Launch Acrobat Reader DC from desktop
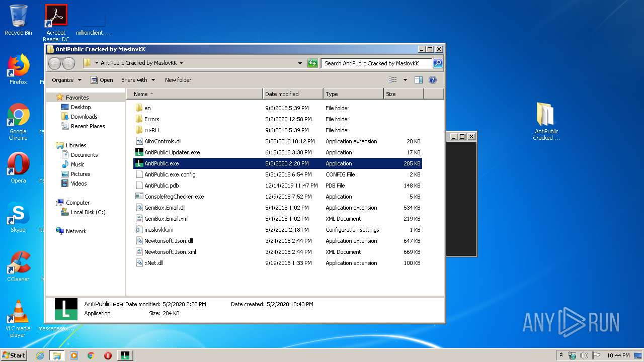This screenshot has height=362, width=644. 56,23
